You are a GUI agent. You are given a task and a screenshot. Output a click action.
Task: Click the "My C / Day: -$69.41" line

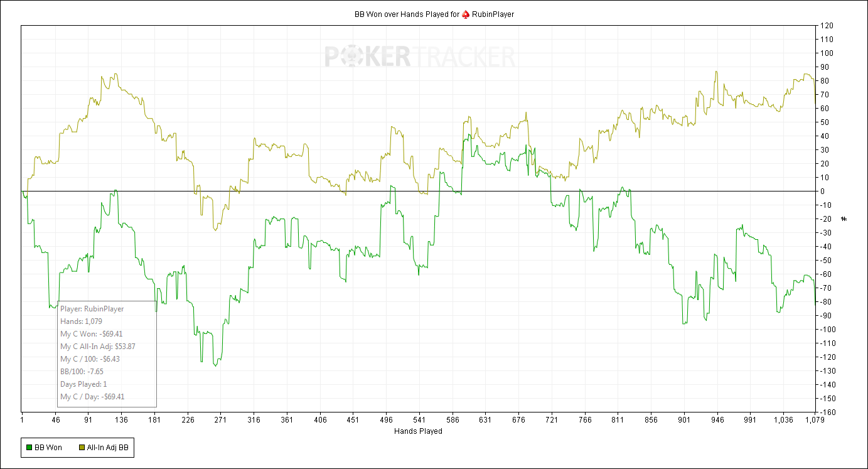click(x=92, y=397)
